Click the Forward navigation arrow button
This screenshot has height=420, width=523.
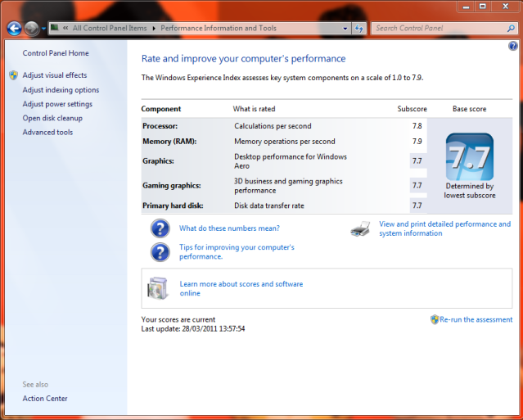point(32,29)
